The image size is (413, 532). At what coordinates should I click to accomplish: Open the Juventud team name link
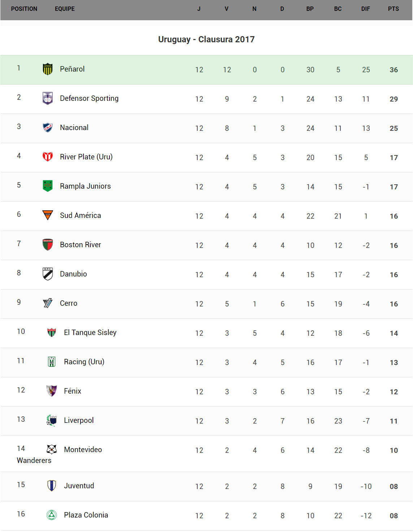79,486
